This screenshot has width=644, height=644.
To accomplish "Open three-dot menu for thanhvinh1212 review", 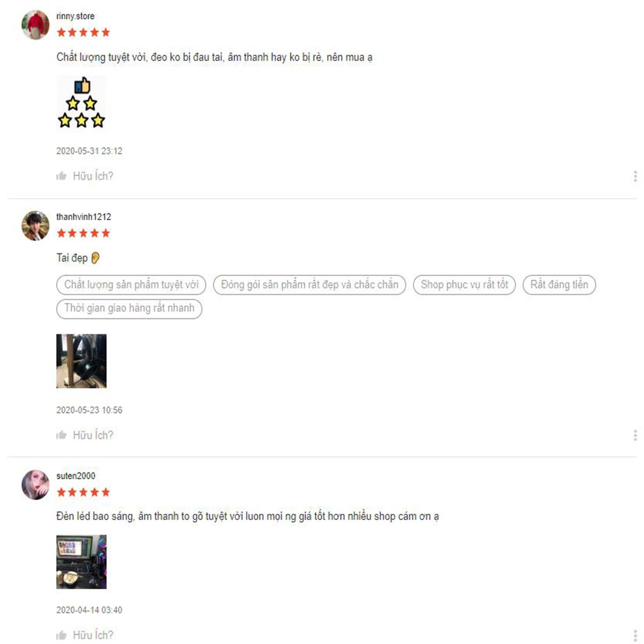I will [x=635, y=435].
